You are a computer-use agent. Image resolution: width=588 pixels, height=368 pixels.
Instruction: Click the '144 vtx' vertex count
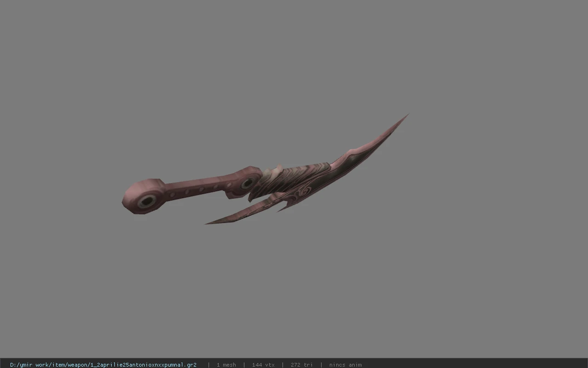point(263,365)
